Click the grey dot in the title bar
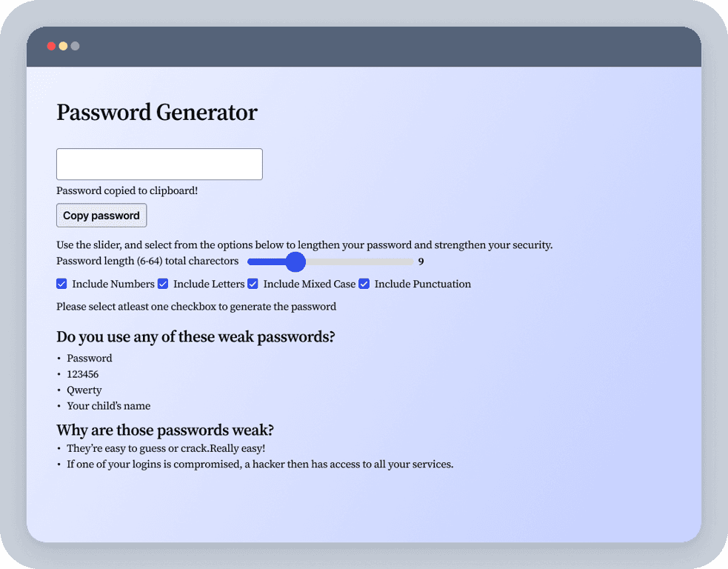Viewport: 728px width, 569px height. point(75,47)
